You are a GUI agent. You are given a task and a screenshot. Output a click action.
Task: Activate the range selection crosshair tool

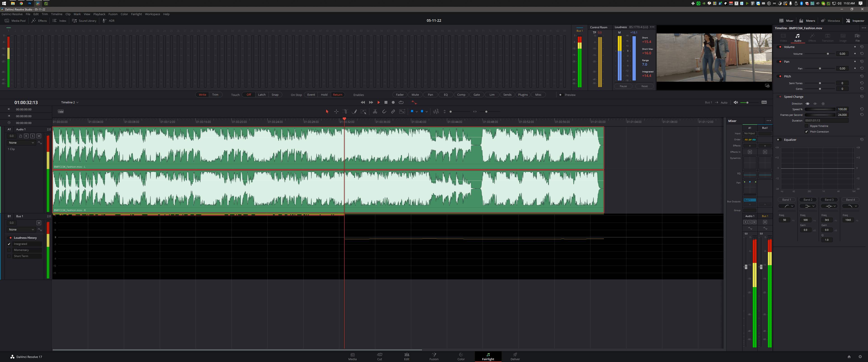(x=336, y=111)
